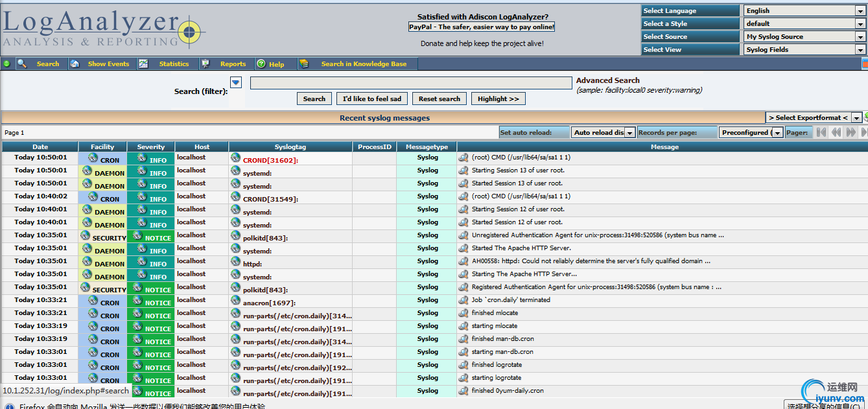Open the Auto reload dropdown
Viewport: 868px width, 409px height.
(604, 132)
